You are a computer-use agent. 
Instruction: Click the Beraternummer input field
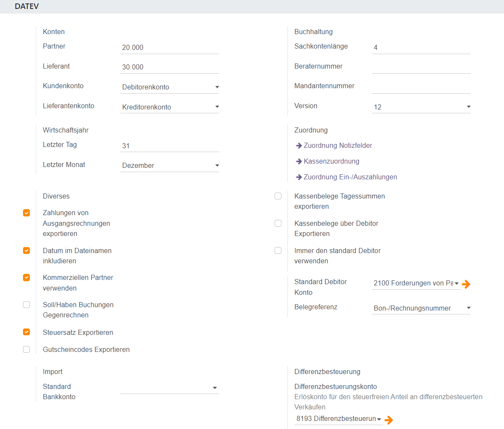pos(421,67)
